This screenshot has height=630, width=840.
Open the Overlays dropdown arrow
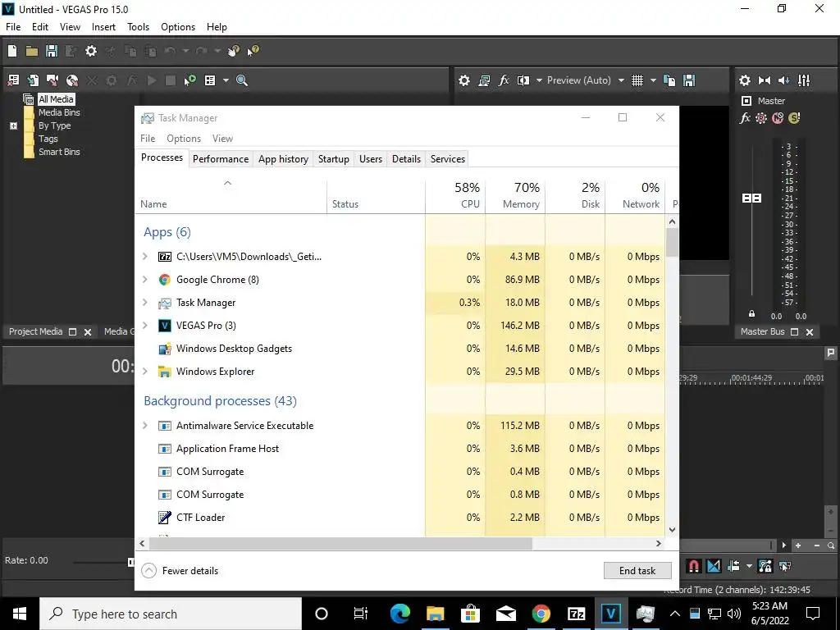[653, 80]
